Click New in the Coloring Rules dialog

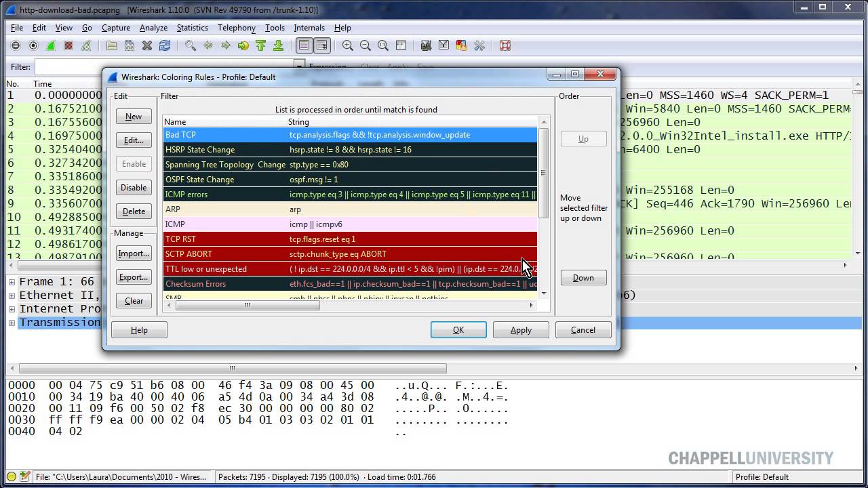tap(134, 117)
